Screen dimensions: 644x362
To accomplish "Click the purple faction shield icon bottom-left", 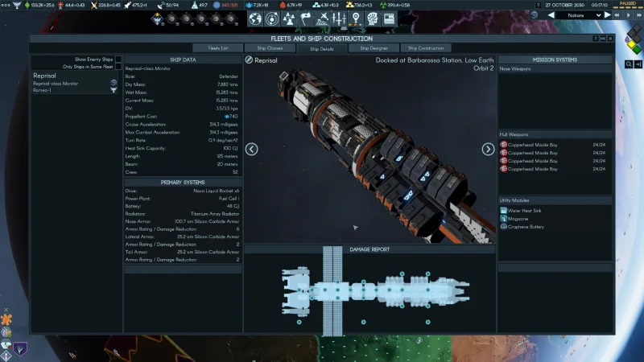I will [19, 349].
